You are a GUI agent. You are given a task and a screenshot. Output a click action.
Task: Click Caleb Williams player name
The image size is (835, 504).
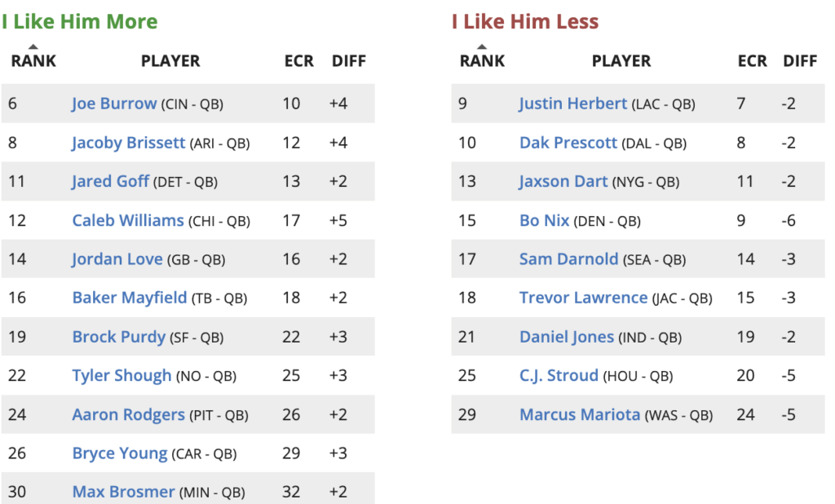128,220
